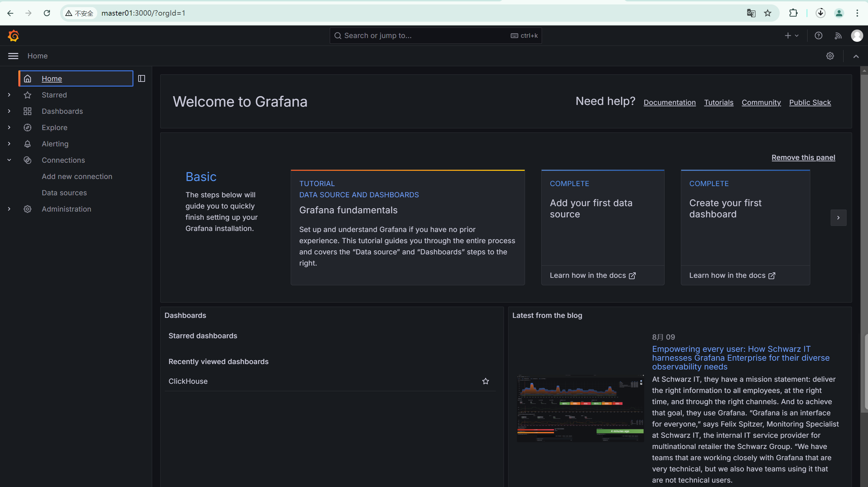Bookmark this page with Chrome star icon
This screenshot has height=487, width=868.
point(767,13)
